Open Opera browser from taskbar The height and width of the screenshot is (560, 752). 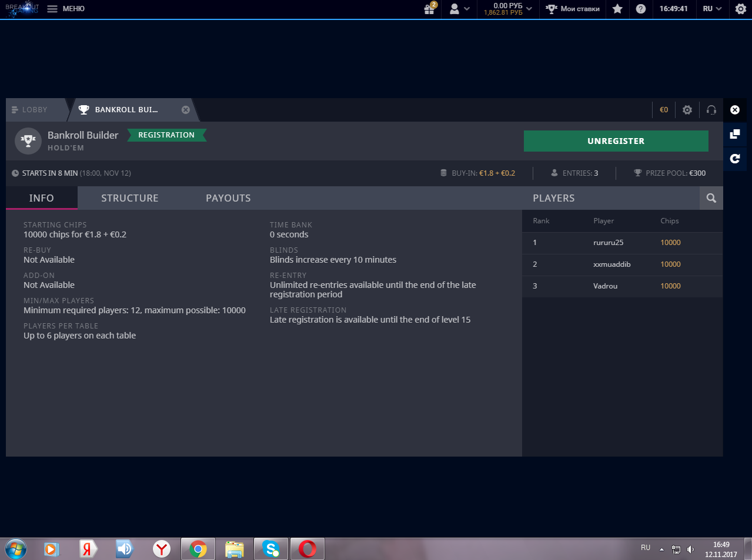point(307,549)
